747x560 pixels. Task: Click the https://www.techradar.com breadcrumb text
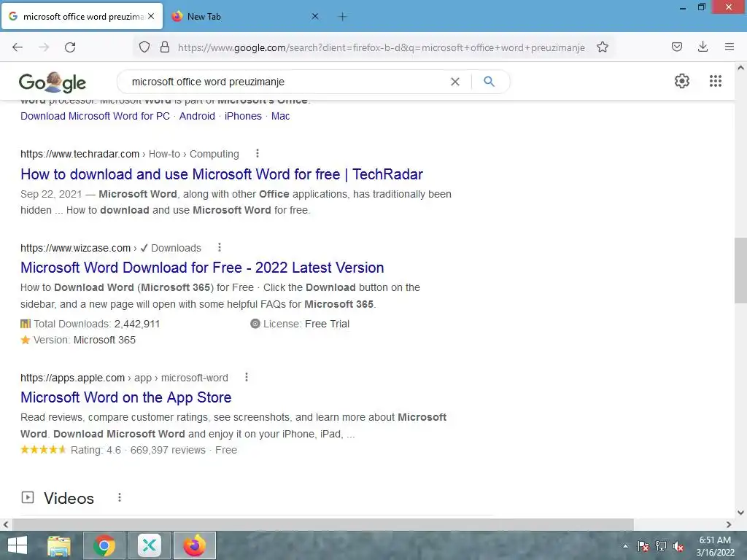click(x=80, y=154)
